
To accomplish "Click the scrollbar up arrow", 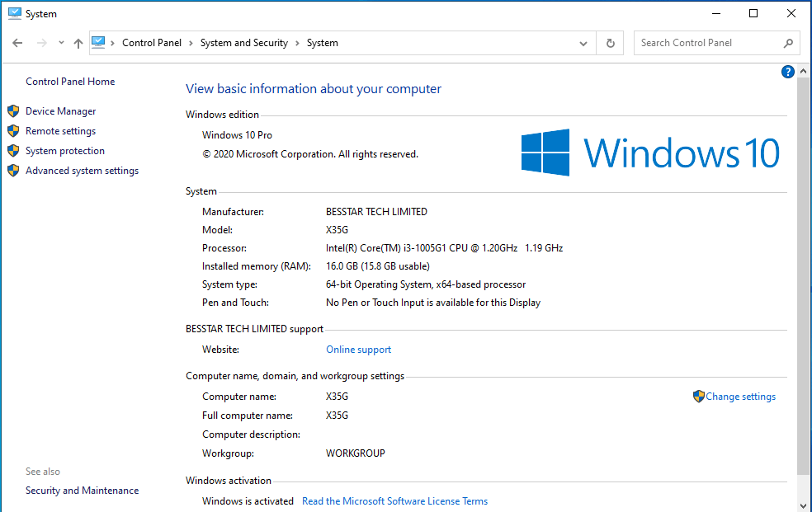I will click(x=803, y=71).
